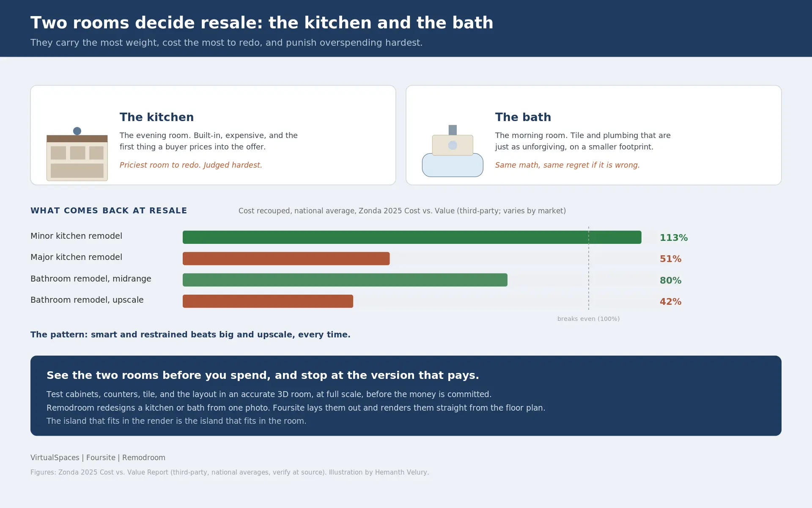Click the 42% upscale bathroom value

(670, 302)
